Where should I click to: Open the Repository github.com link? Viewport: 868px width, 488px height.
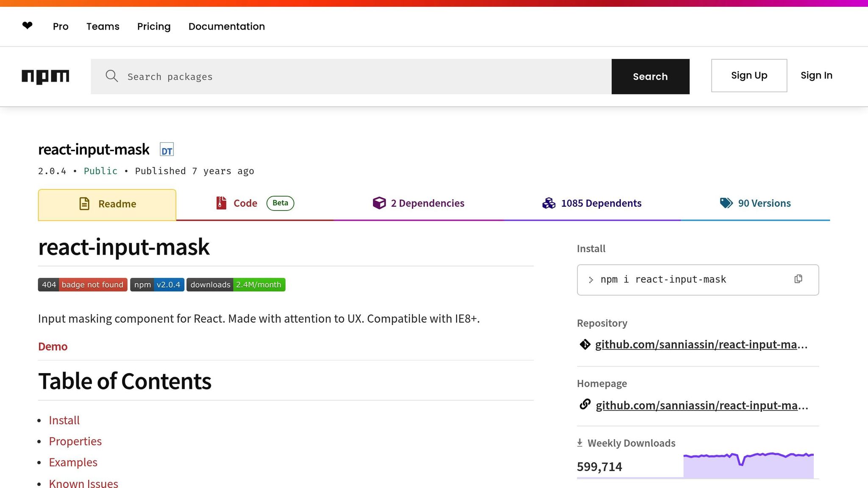coord(701,344)
